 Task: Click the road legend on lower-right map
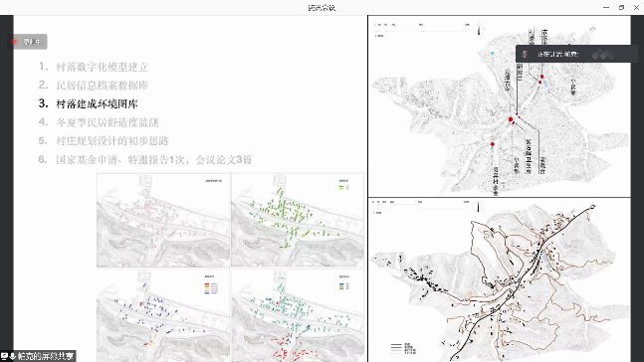(x=403, y=348)
